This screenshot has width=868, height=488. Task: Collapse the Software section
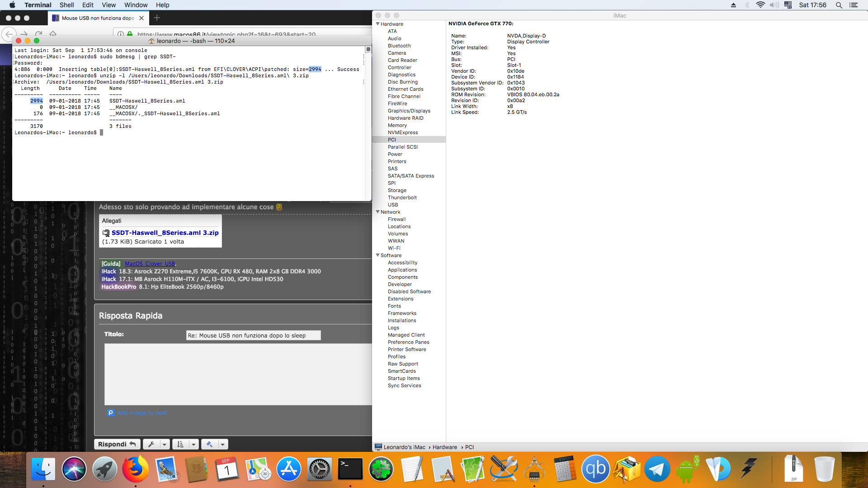[x=378, y=255]
